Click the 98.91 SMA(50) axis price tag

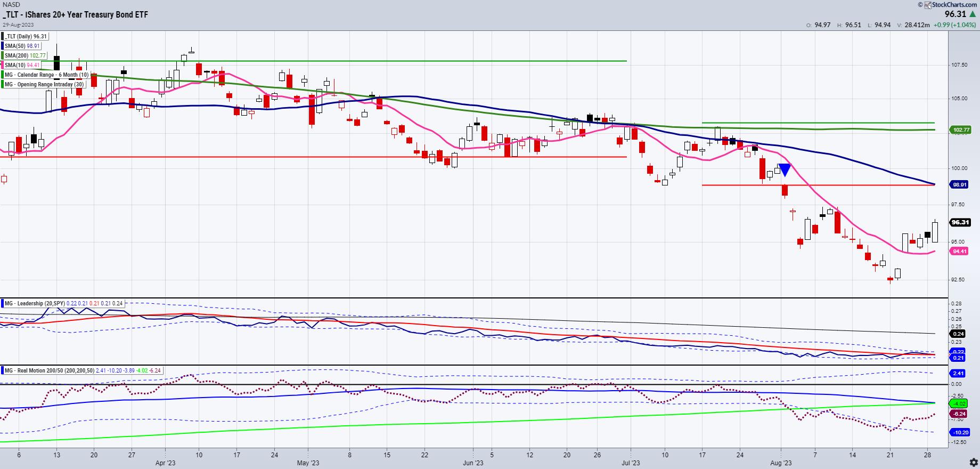tap(959, 184)
